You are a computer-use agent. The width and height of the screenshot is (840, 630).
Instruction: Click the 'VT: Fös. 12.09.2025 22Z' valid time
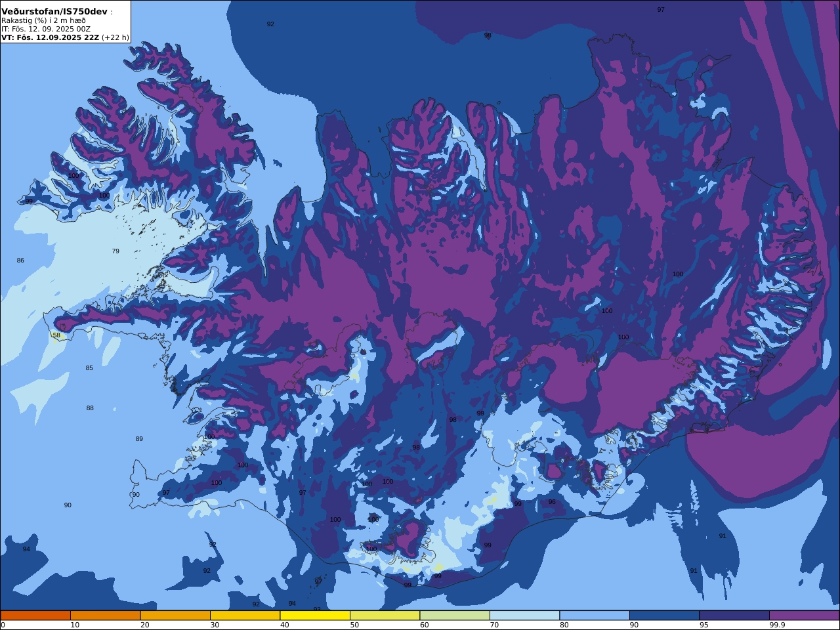[51, 37]
